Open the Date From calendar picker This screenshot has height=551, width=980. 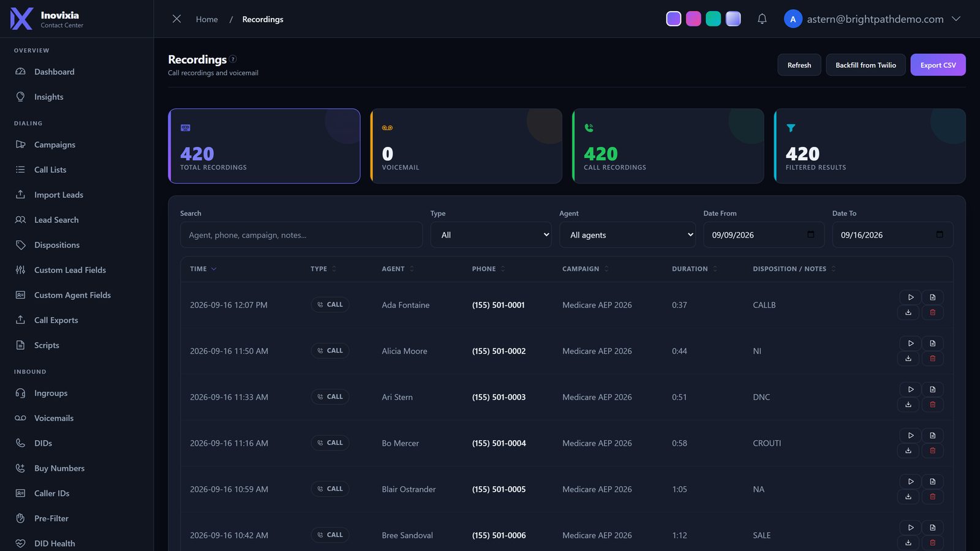click(x=811, y=234)
